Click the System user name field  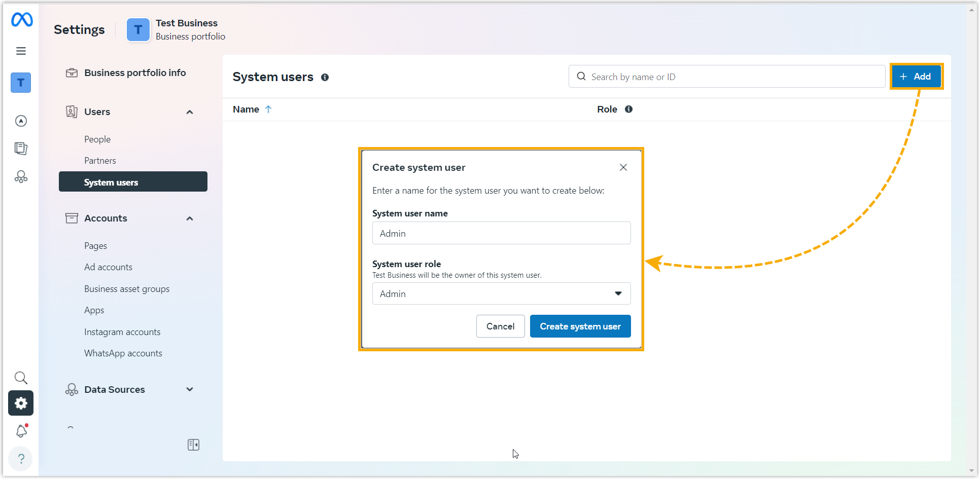(501, 234)
